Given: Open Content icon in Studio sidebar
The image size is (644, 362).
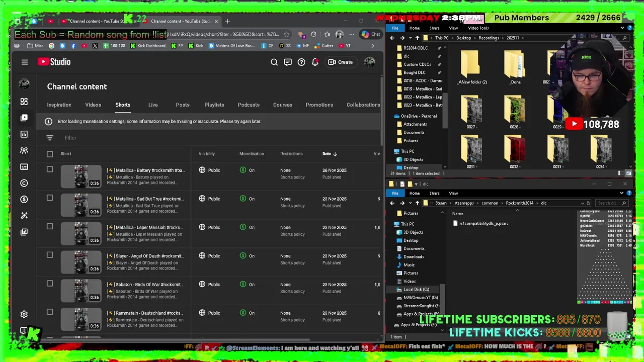Looking at the screenshot, I should click(x=24, y=118).
